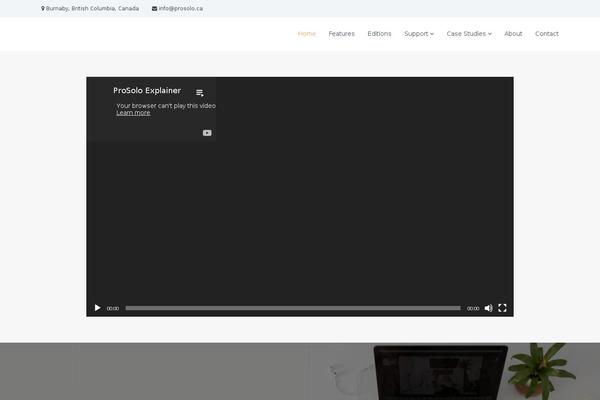Click the location pin icon beside Burnaby
The height and width of the screenshot is (400, 600).
click(43, 8)
